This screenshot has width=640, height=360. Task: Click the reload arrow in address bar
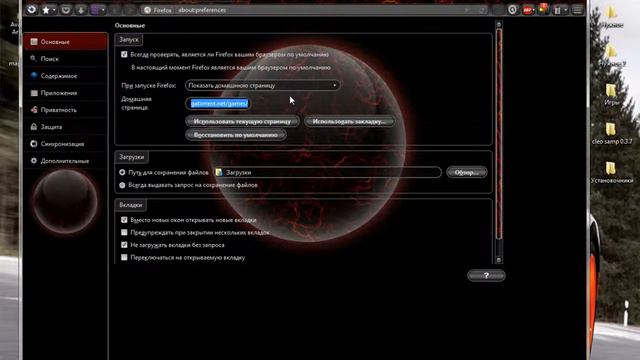pyautogui.click(x=482, y=10)
